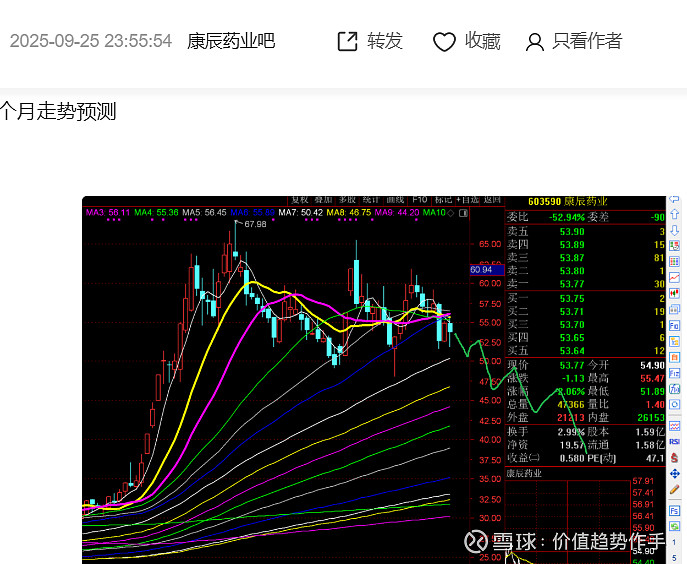The height and width of the screenshot is (564, 687).
Task: Click the up arrow icon in sidebar
Action: (x=674, y=214)
